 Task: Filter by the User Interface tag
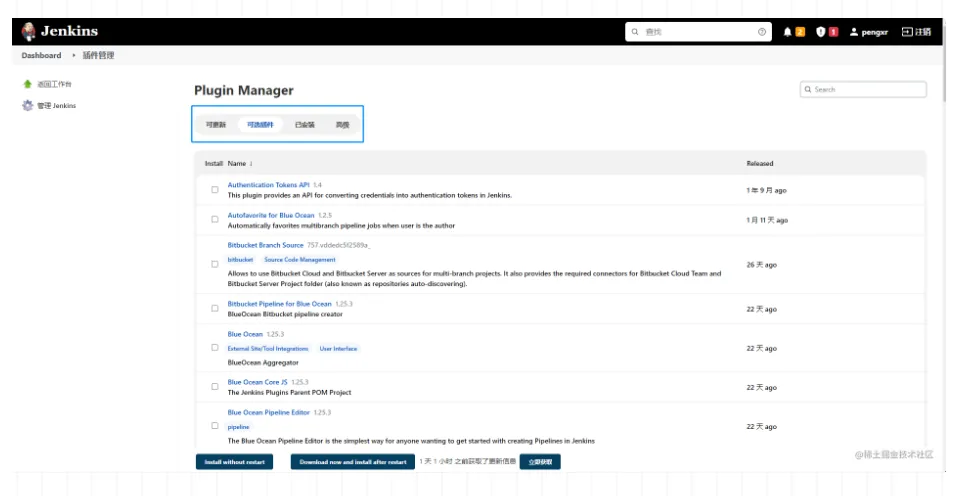point(338,349)
